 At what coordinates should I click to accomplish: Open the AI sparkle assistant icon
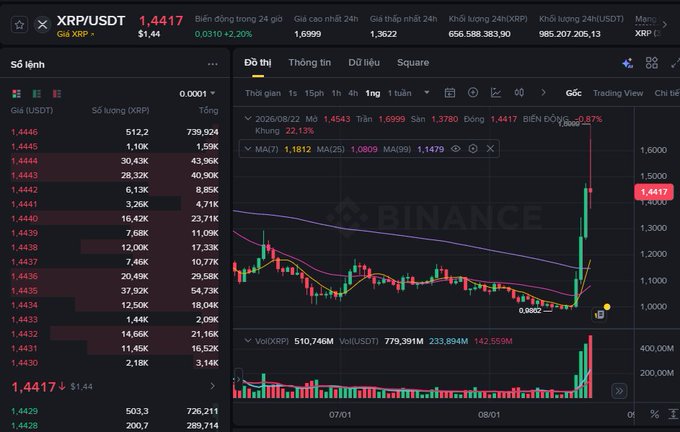[x=628, y=63]
